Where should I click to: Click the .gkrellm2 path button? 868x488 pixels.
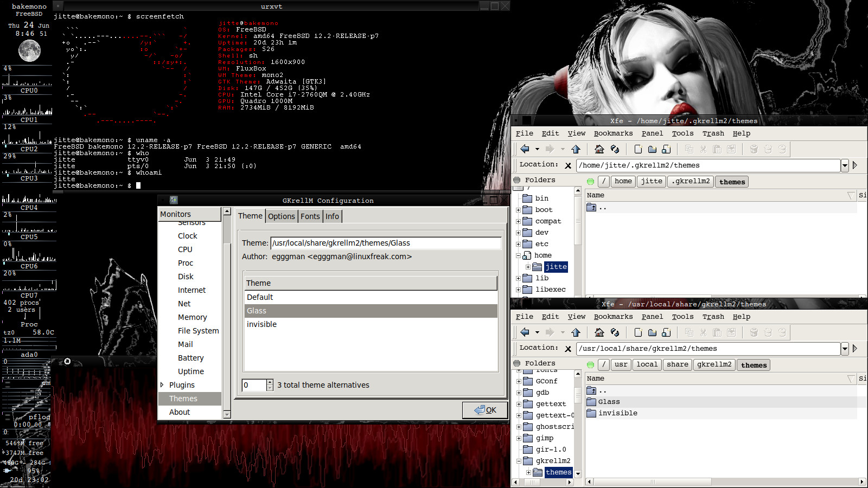click(x=691, y=182)
